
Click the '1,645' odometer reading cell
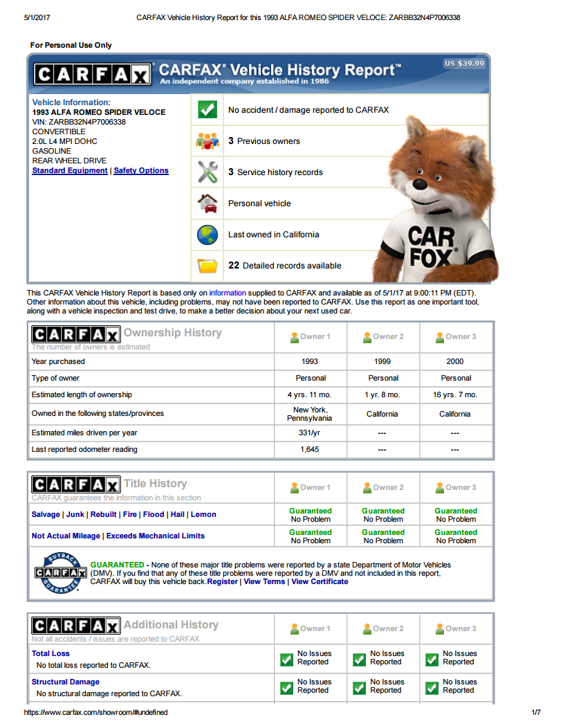310,449
